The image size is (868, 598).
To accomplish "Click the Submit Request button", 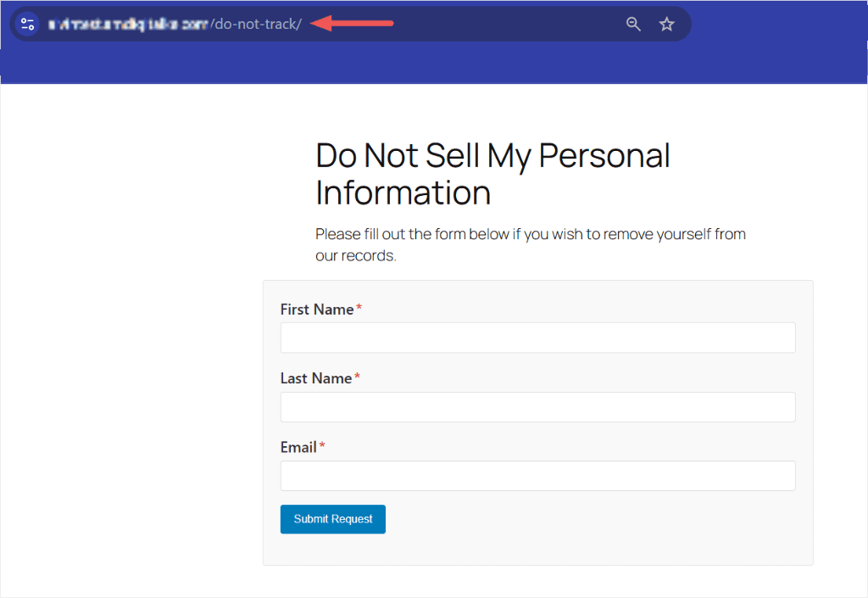I will point(332,519).
